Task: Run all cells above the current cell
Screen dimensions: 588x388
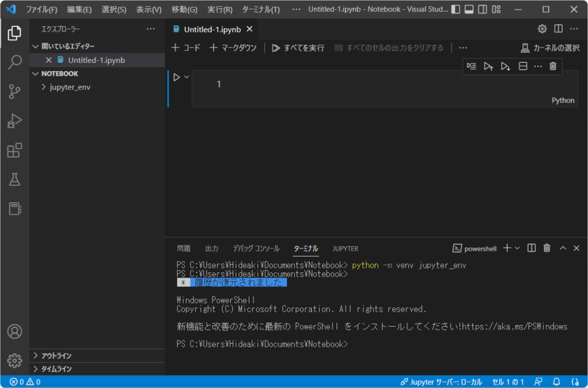Action: pos(489,66)
